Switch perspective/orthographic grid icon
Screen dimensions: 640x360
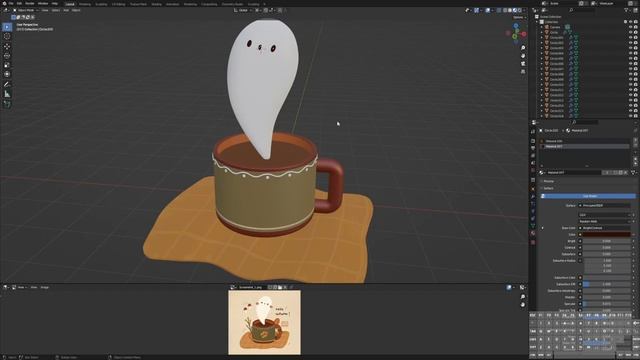(523, 71)
